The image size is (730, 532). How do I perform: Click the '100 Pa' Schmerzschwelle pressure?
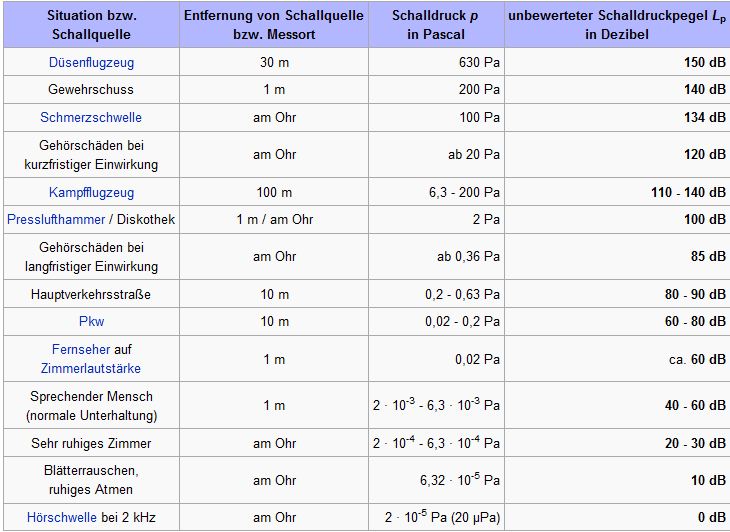[x=480, y=117]
